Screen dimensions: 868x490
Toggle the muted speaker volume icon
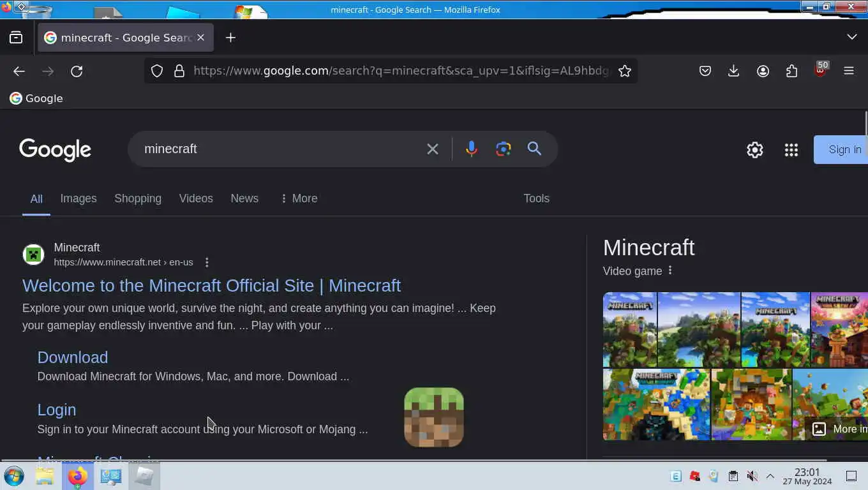(752, 476)
